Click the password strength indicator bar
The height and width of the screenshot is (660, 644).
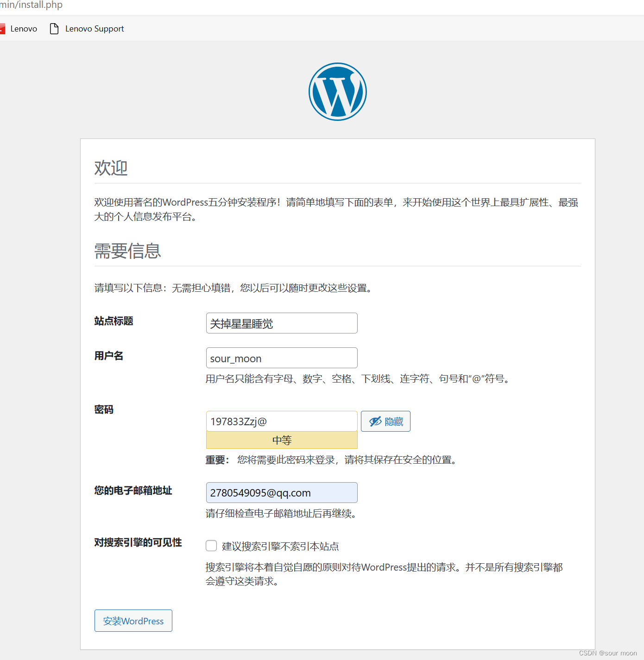282,440
